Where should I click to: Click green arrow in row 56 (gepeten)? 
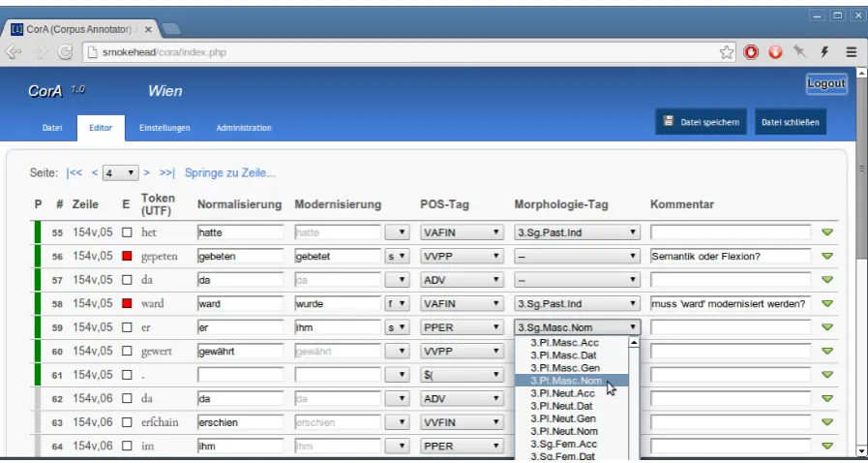pos(827,256)
